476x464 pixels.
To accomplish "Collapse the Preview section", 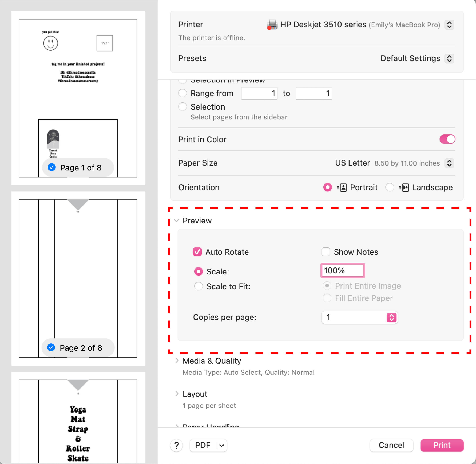I will pos(177,221).
